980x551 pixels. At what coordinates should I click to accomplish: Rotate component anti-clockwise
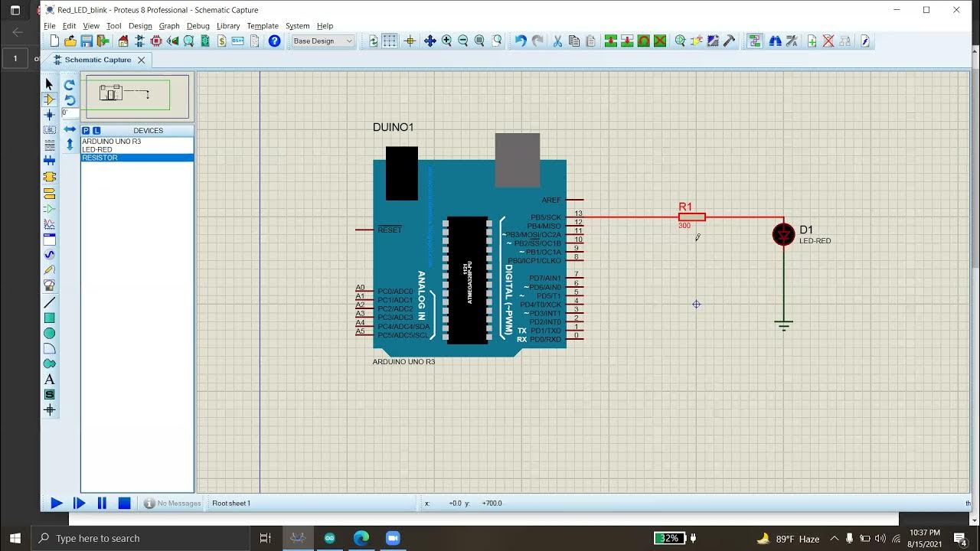[x=70, y=100]
